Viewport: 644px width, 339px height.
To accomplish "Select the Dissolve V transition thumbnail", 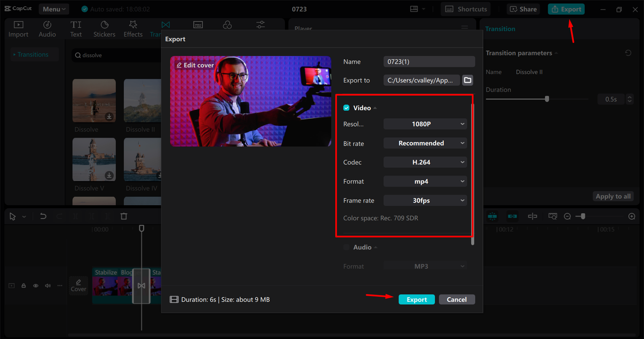I will tap(94, 159).
